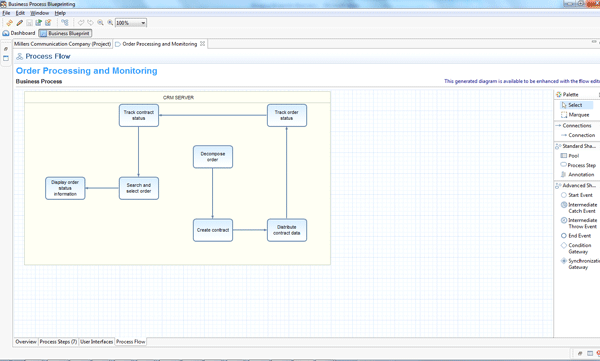600x361 pixels.
Task: Click the undo arrow icon
Action: [x=81, y=23]
